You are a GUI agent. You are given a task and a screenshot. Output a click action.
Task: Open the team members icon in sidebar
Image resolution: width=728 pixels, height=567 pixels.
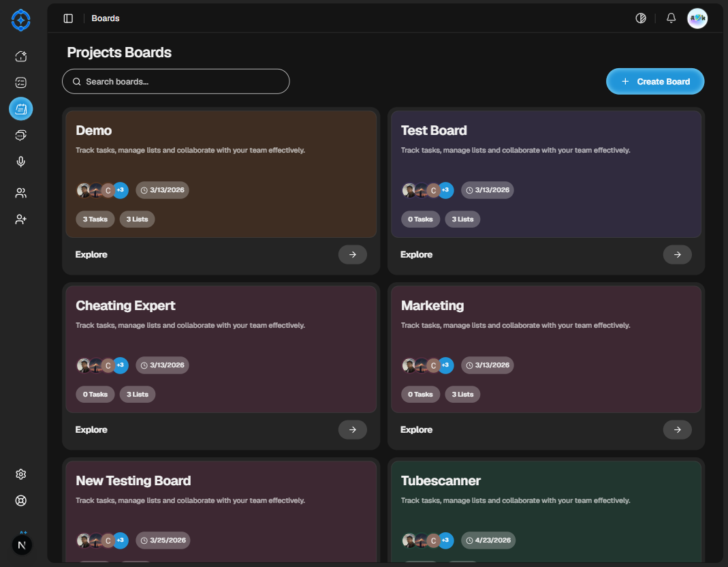(21, 193)
